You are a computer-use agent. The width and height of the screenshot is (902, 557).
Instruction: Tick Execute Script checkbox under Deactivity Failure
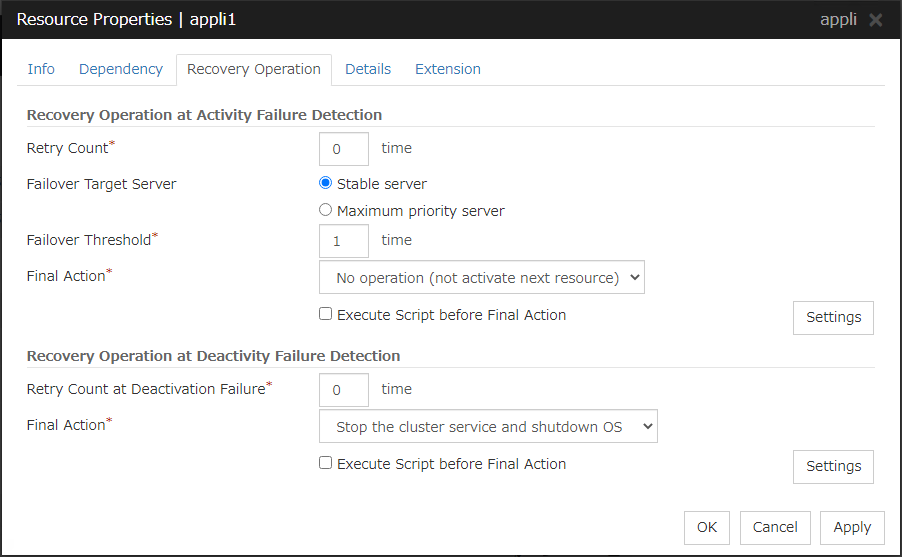tap(325, 463)
